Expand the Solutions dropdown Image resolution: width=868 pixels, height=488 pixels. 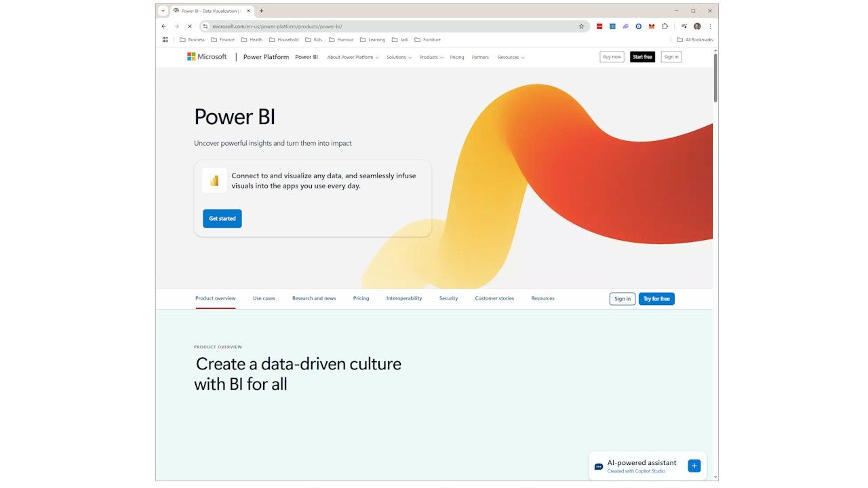tap(399, 58)
